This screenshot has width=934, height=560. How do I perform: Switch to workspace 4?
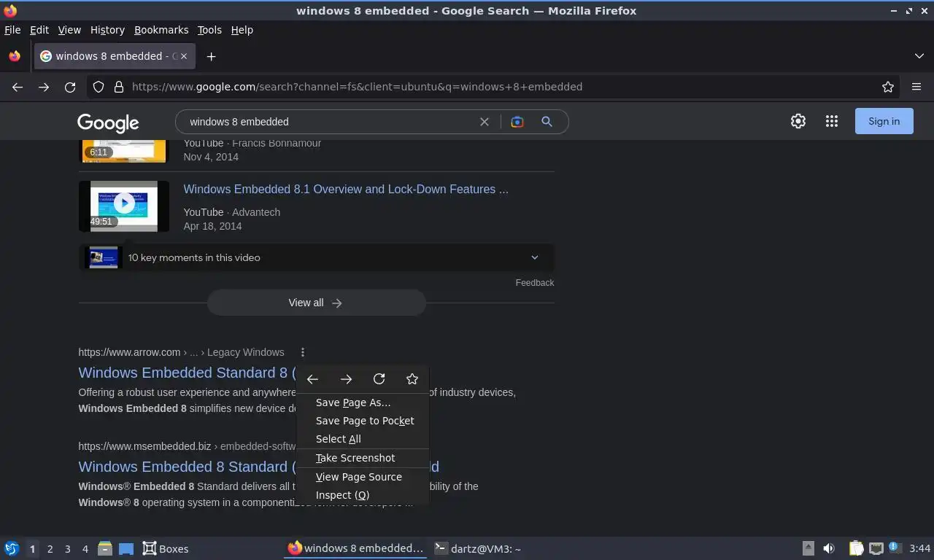click(x=85, y=549)
